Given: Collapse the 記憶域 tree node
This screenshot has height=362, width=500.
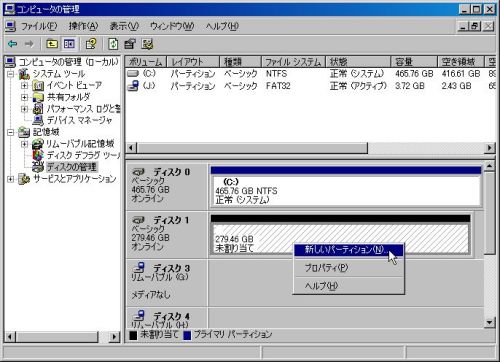Looking at the screenshot, I should (11, 132).
